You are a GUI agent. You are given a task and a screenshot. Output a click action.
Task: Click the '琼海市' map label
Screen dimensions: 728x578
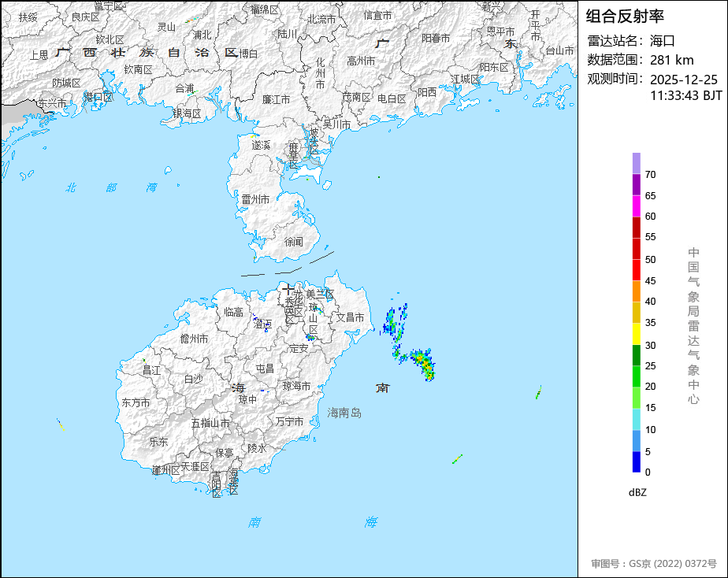[x=297, y=386]
